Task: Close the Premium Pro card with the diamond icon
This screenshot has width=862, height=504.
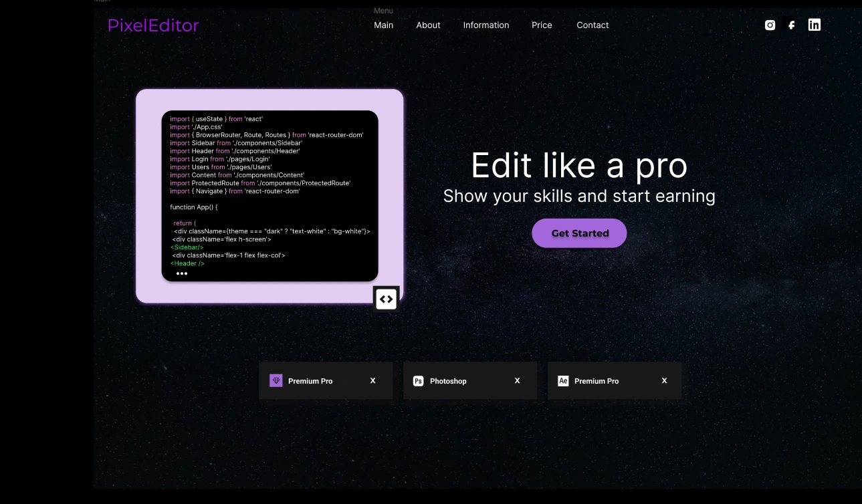Action: point(372,380)
